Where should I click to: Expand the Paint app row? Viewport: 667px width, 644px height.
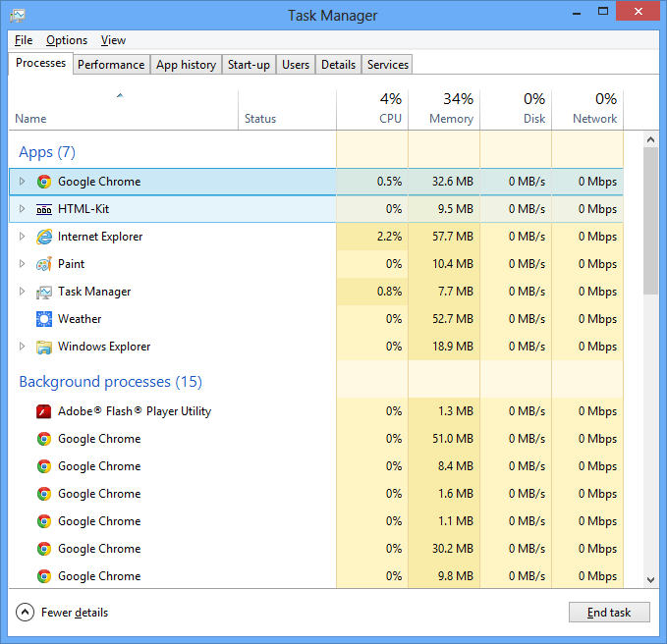23,264
